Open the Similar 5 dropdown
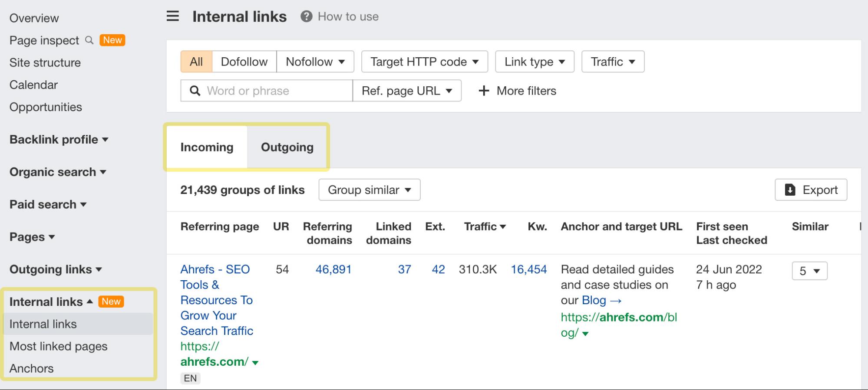The width and height of the screenshot is (868, 390). pos(809,271)
